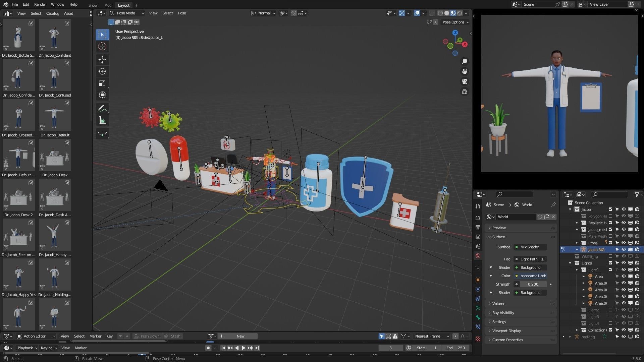Switch to perspective/orthographic grid icon
Screen dimensions: 644x362
(465, 92)
